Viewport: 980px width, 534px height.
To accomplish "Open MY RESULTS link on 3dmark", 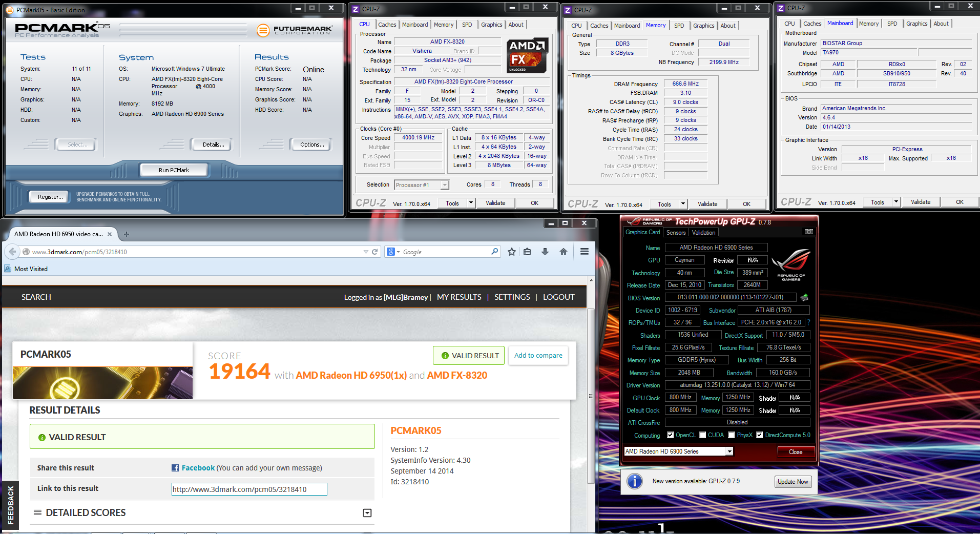I will pyautogui.click(x=459, y=297).
